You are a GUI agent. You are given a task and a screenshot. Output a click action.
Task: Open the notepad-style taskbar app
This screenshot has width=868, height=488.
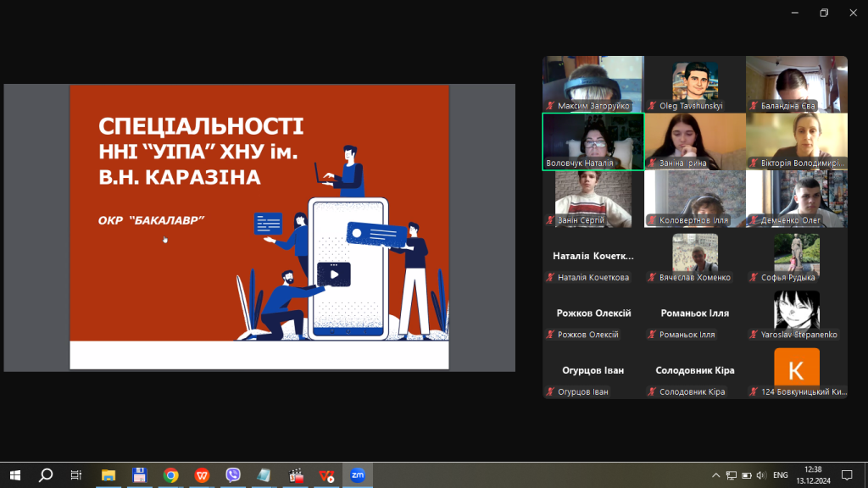[264, 475]
